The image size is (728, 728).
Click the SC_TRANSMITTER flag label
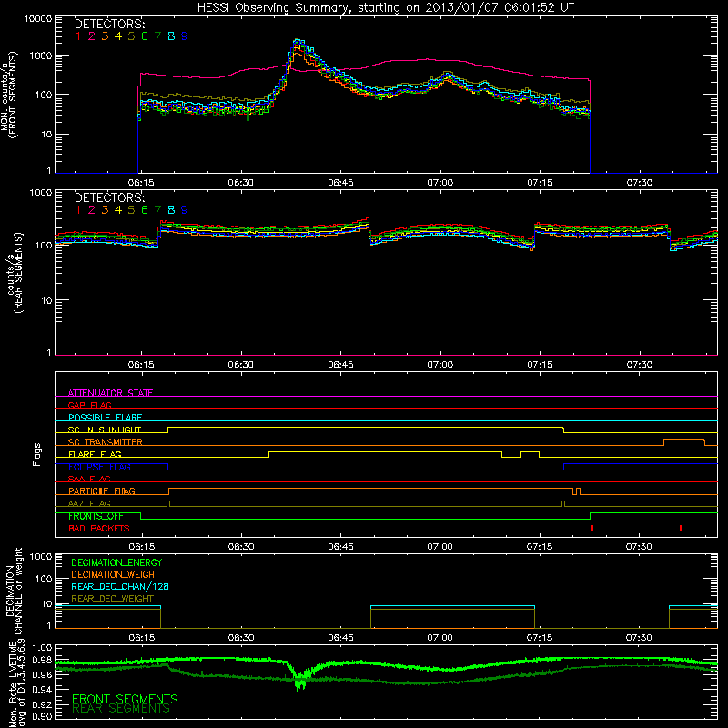point(106,441)
